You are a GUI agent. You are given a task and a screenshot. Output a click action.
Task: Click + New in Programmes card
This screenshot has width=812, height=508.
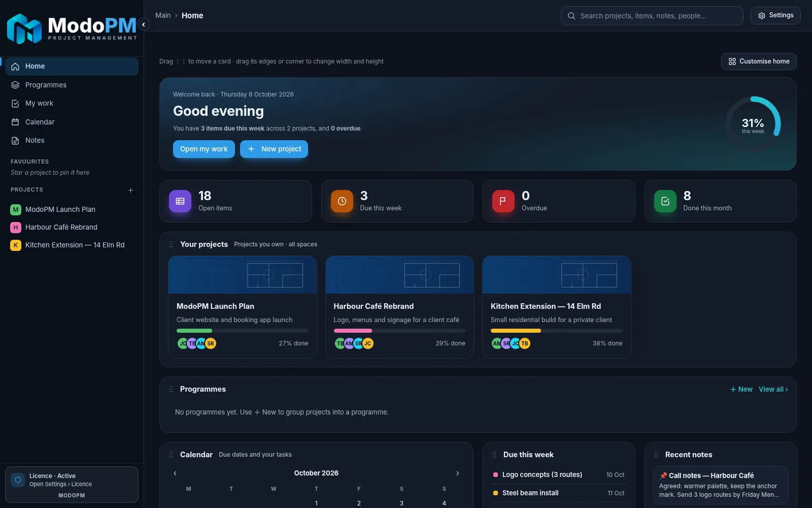(x=741, y=389)
